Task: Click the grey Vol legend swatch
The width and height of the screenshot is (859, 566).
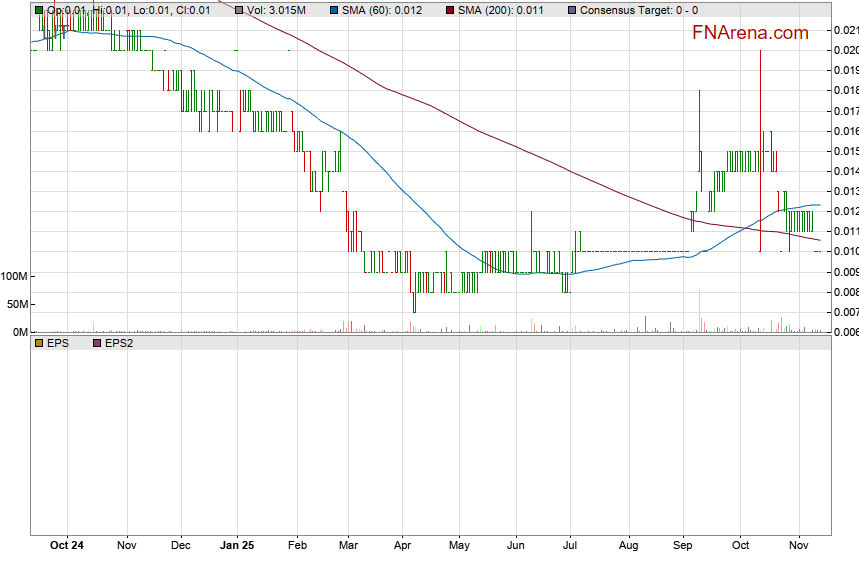Action: click(240, 10)
